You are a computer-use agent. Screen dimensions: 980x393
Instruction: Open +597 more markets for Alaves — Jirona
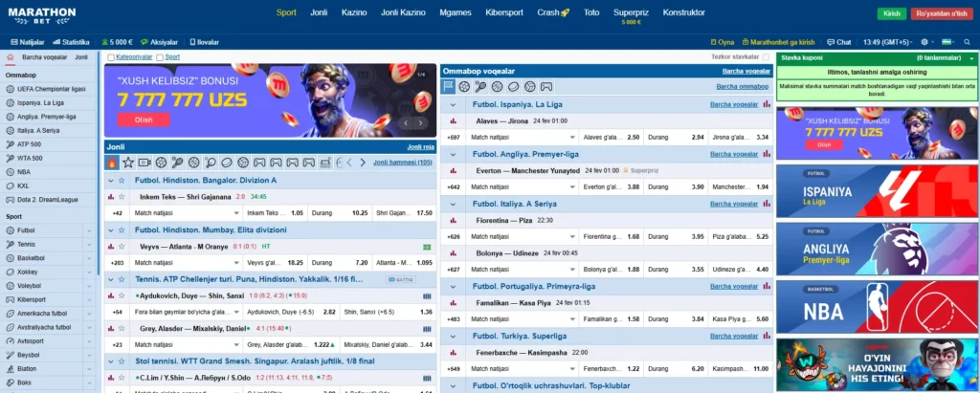453,137
